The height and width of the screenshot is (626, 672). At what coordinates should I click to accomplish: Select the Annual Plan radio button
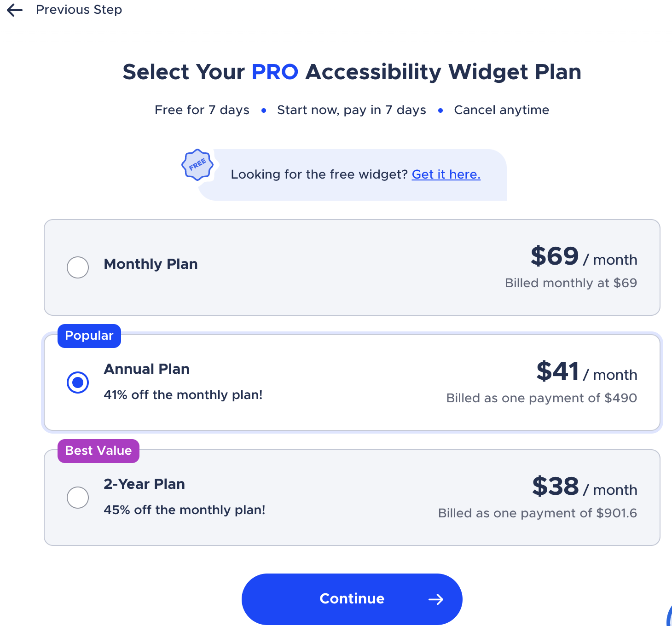coord(78,383)
